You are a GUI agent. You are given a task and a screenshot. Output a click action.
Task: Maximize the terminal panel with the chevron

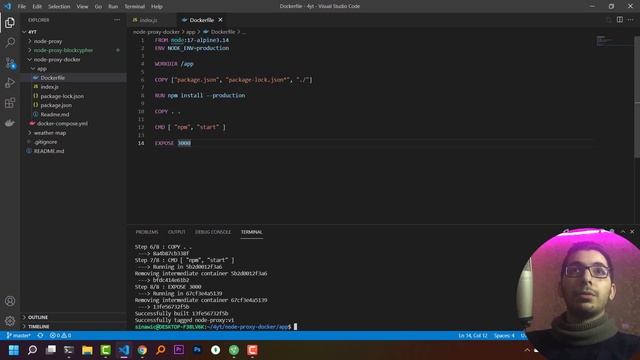(x=623, y=231)
